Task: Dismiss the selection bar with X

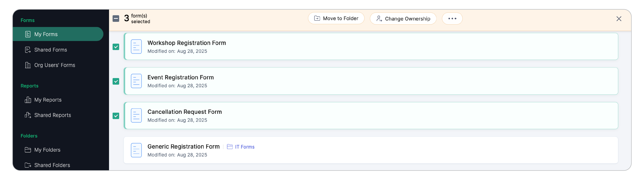Action: point(619,19)
